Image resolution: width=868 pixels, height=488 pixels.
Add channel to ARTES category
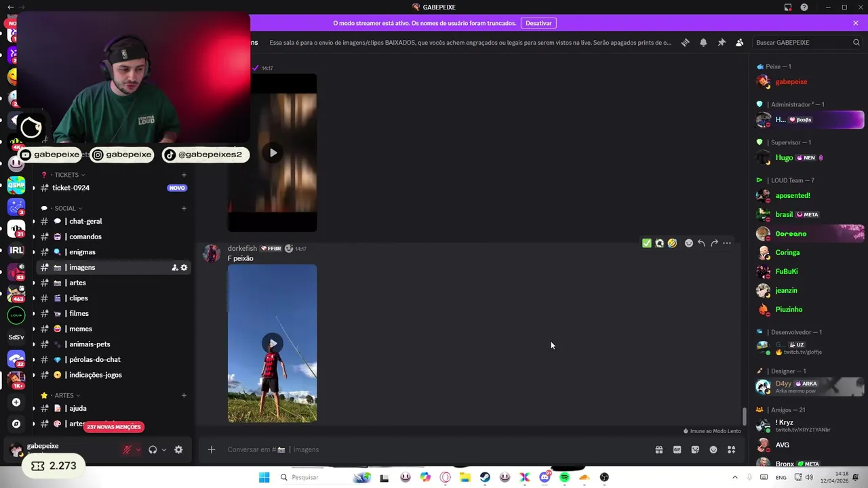pyautogui.click(x=184, y=395)
